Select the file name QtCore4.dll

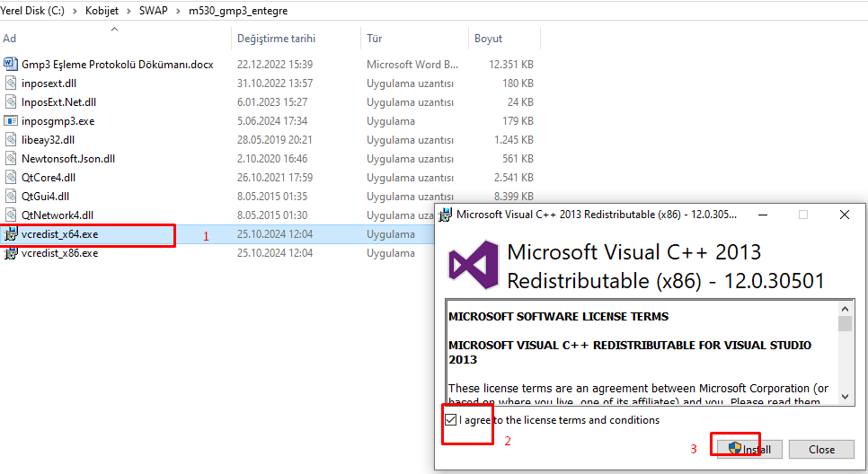point(49,177)
